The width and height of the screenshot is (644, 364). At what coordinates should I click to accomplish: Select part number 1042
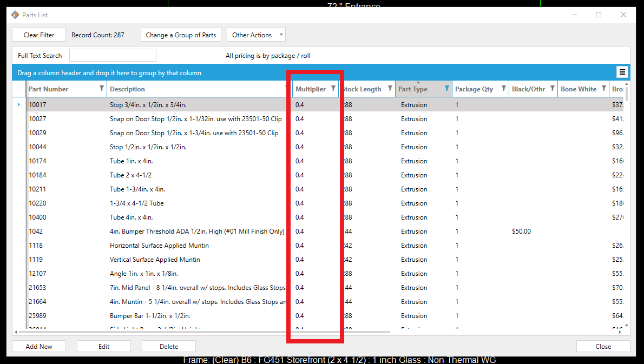36,231
